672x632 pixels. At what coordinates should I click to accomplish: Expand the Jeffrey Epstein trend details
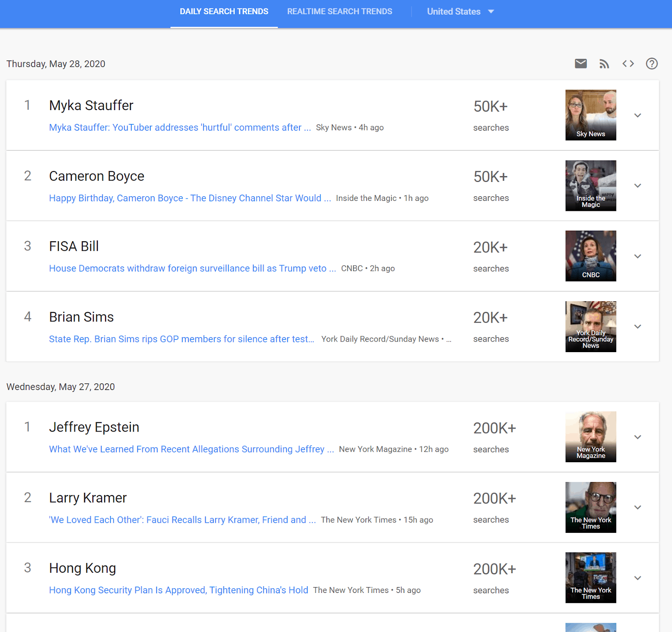[x=638, y=437]
